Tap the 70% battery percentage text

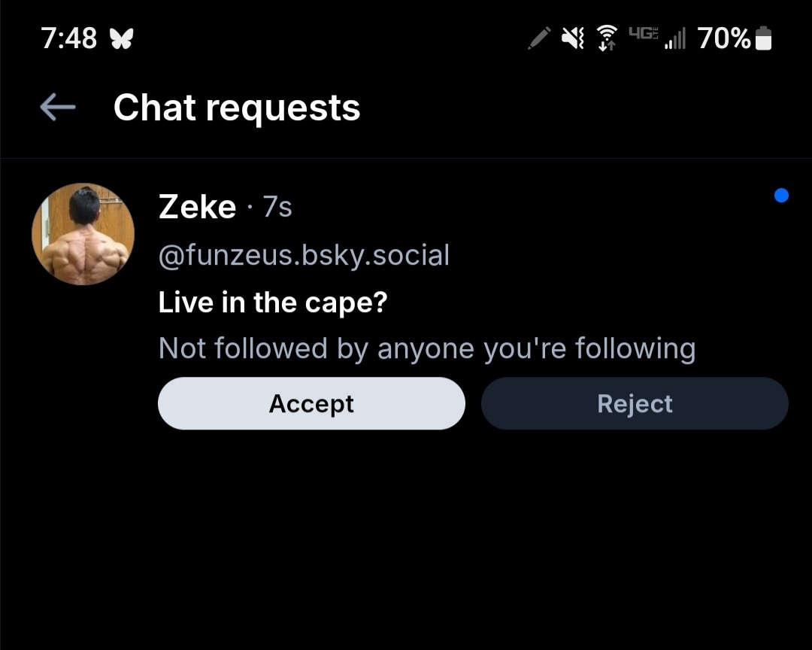tap(723, 38)
